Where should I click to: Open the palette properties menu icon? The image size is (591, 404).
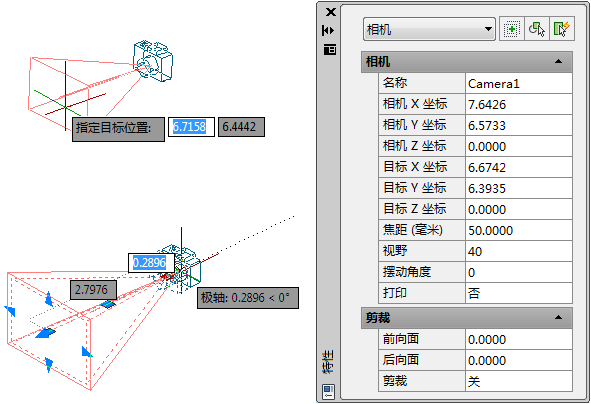point(330,49)
